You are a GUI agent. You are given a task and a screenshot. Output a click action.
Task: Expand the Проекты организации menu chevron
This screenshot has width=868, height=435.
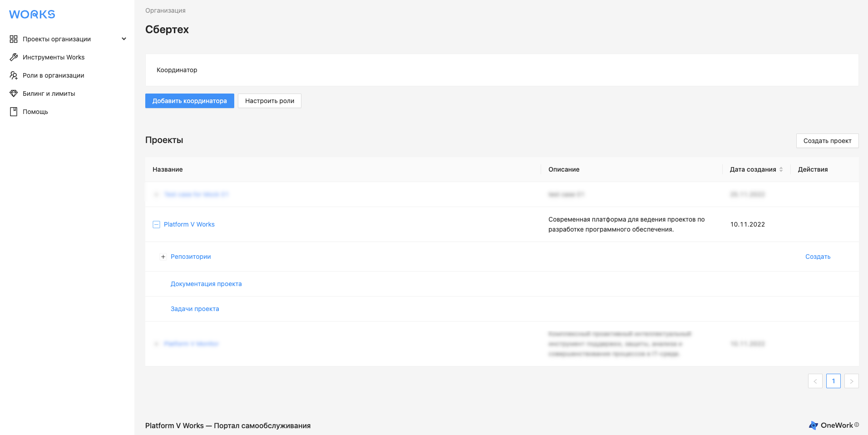coord(124,39)
